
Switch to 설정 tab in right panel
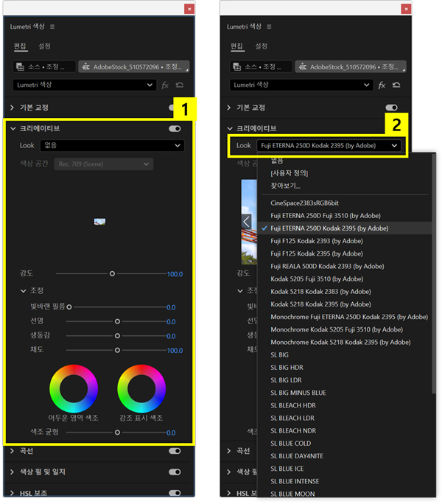coord(262,46)
